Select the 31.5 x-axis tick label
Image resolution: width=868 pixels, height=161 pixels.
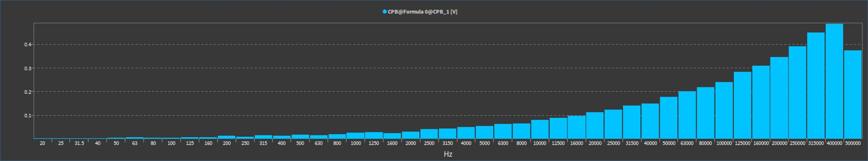tap(79, 143)
